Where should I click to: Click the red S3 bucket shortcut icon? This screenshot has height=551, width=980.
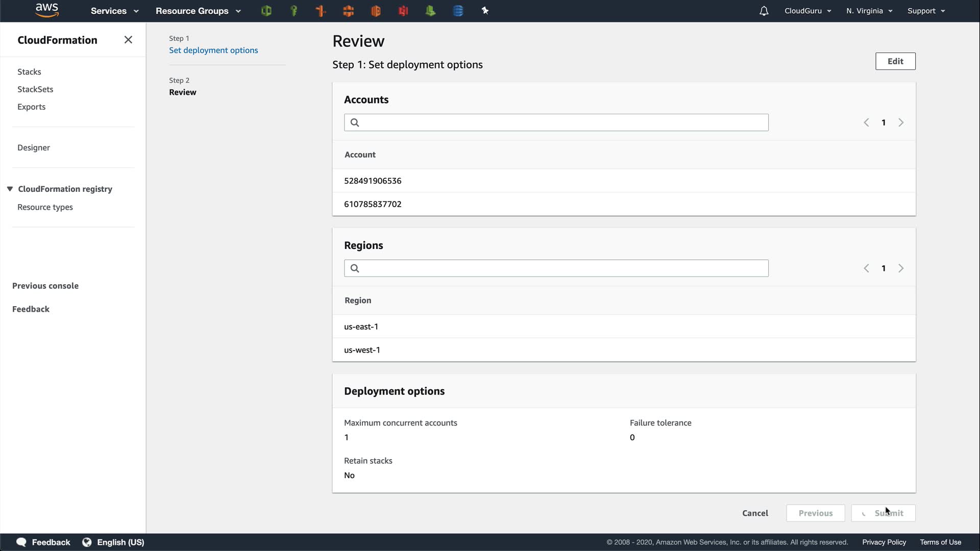pos(403,11)
